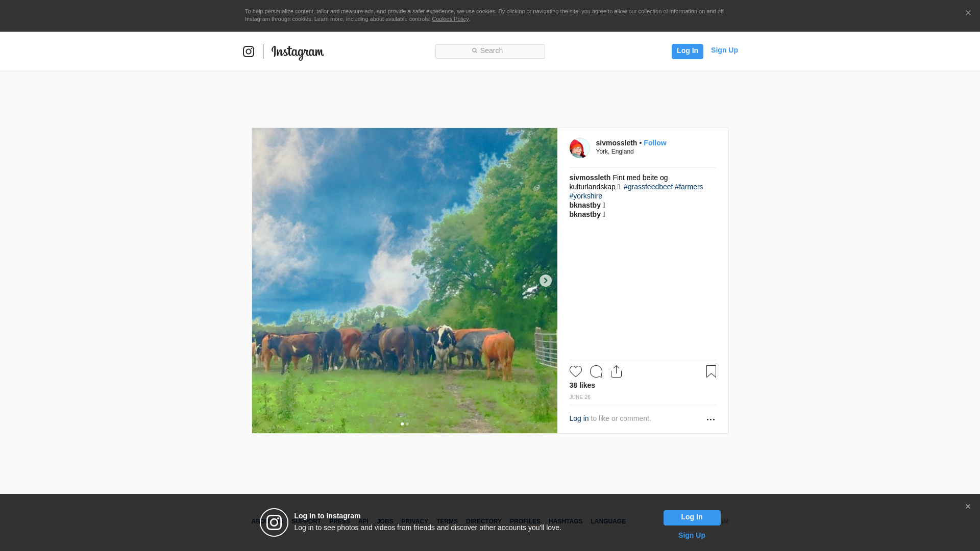Image resolution: width=980 pixels, height=551 pixels.
Task: Click the blue Log In button in header
Action: (687, 51)
